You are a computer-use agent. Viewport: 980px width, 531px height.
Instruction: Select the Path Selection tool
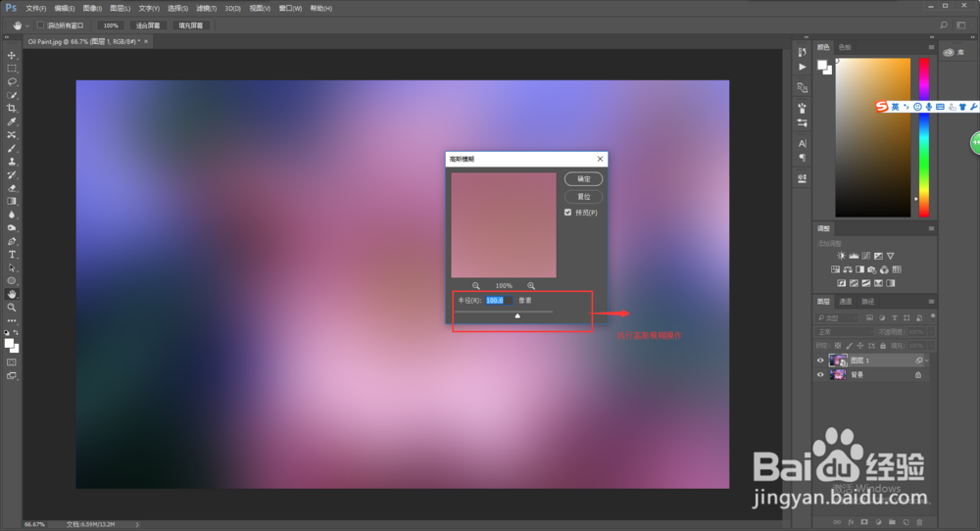pos(11,268)
